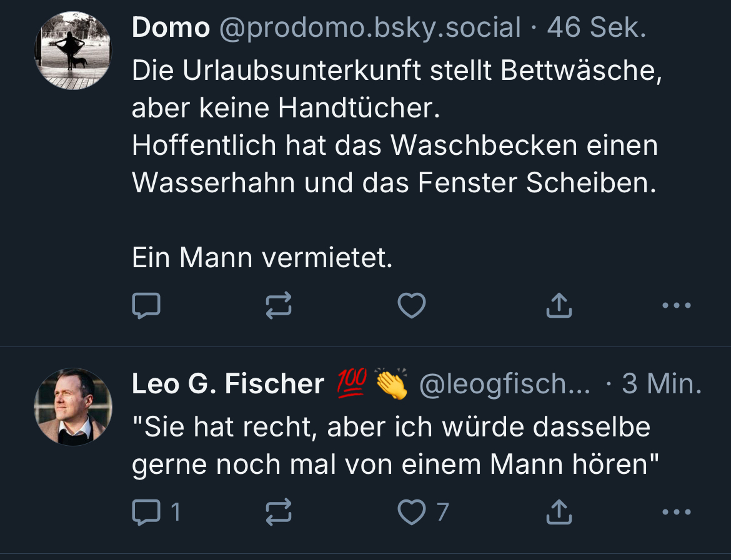The height and width of the screenshot is (560, 731).
Task: Open Leo G. Fischer's avatar
Action: pos(73,406)
